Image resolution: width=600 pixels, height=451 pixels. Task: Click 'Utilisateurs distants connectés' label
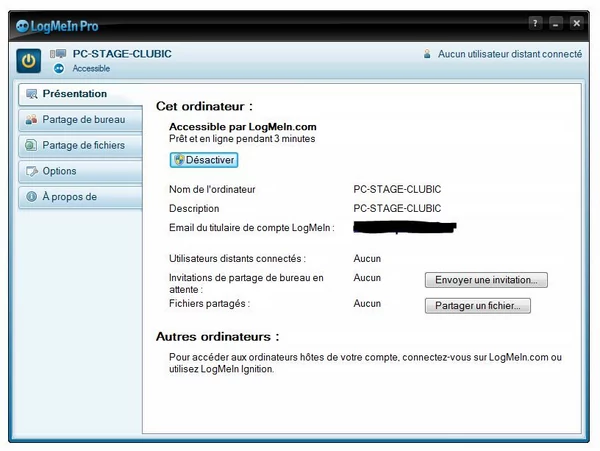click(x=237, y=259)
